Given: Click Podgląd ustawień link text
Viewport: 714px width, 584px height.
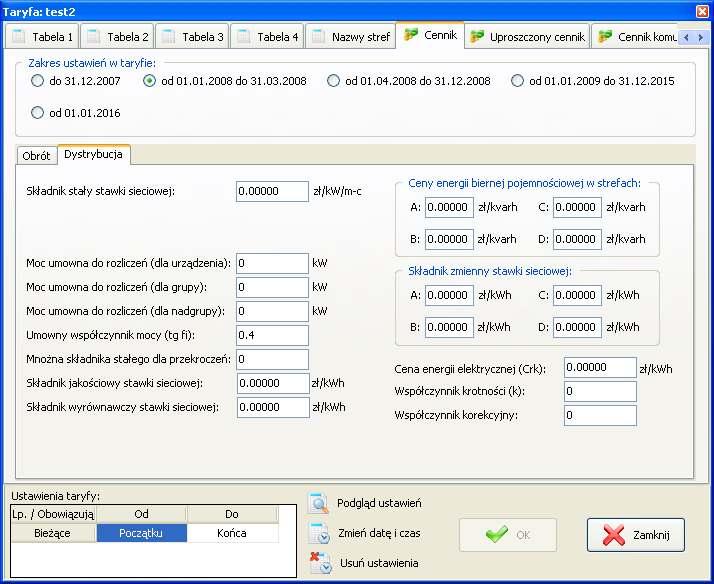Looking at the screenshot, I should [x=379, y=503].
